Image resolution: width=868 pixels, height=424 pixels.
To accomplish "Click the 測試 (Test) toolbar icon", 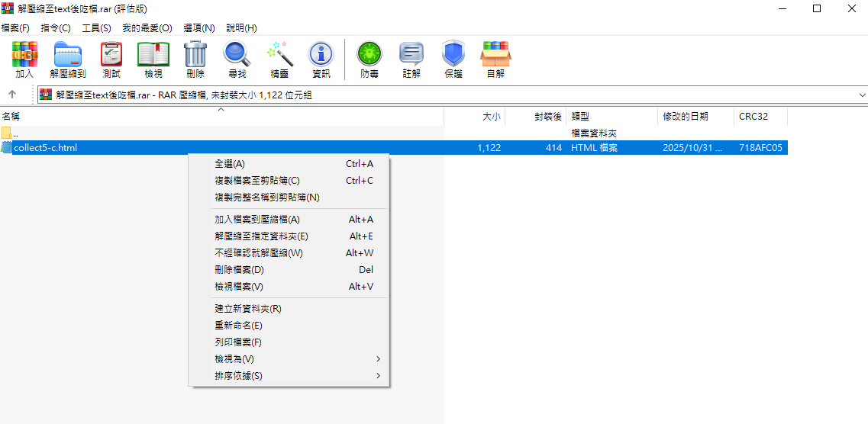I will coord(111,59).
